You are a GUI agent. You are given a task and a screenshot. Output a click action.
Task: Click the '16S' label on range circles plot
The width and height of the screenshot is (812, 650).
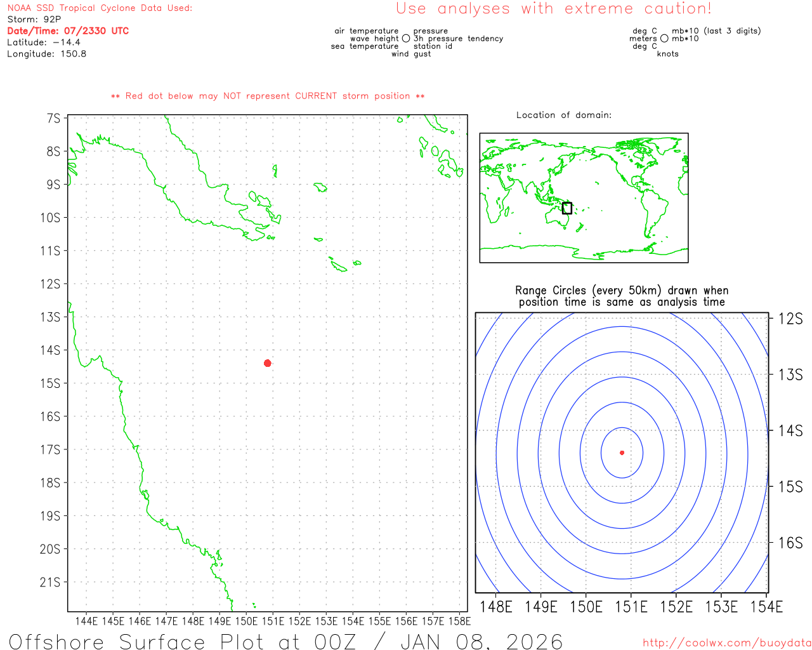pos(791,543)
